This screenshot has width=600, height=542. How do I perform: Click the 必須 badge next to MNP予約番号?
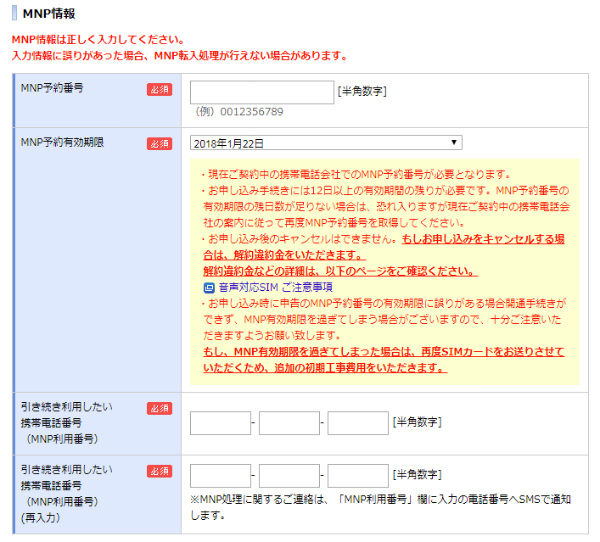(160, 90)
